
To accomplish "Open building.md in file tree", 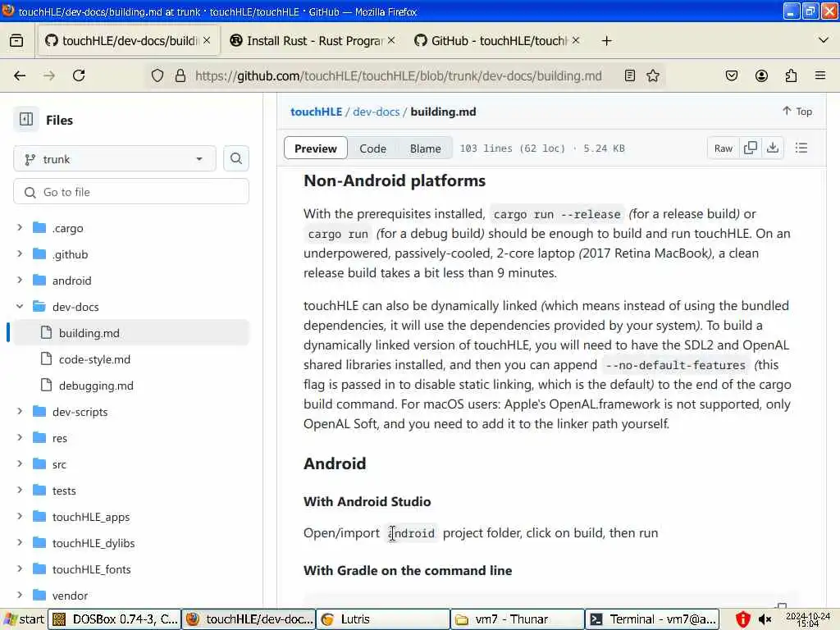I will tap(131, 333).
